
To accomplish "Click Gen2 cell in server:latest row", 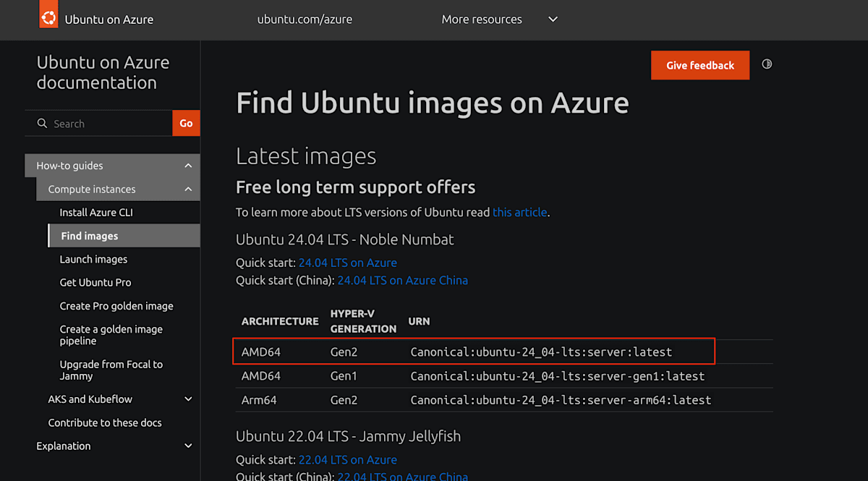I will [x=344, y=352].
